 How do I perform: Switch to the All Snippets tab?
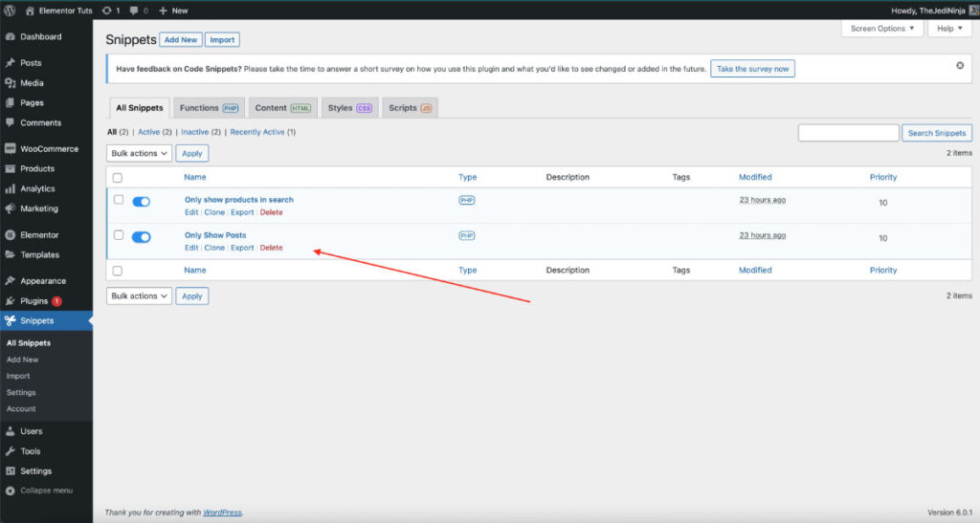pos(140,108)
